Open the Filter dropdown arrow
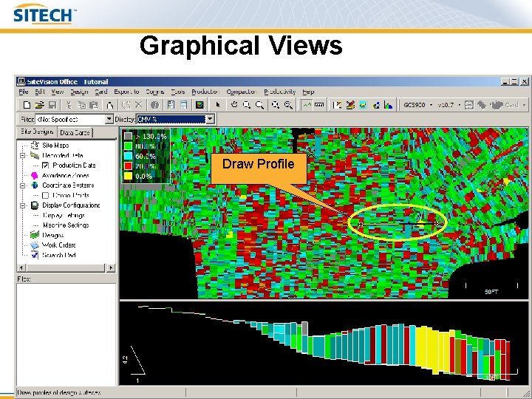 [109, 119]
